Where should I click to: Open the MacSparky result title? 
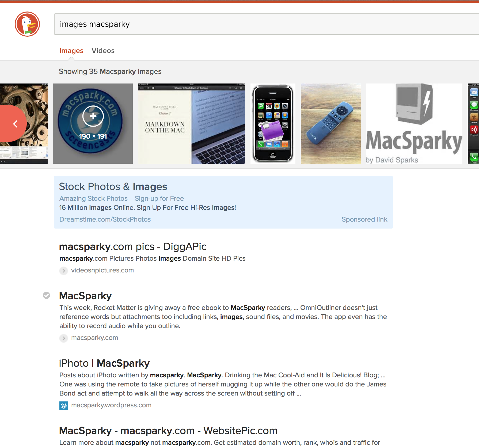[85, 296]
